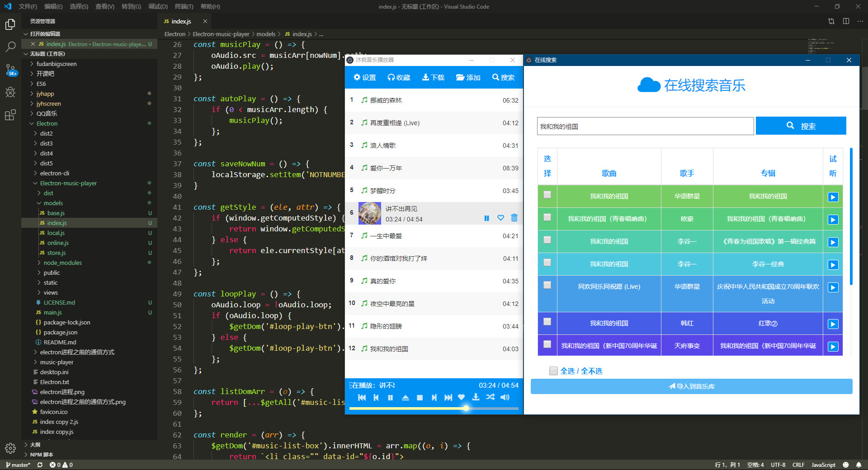Click sync icon in status bar
The image size is (868, 470).
(40, 465)
